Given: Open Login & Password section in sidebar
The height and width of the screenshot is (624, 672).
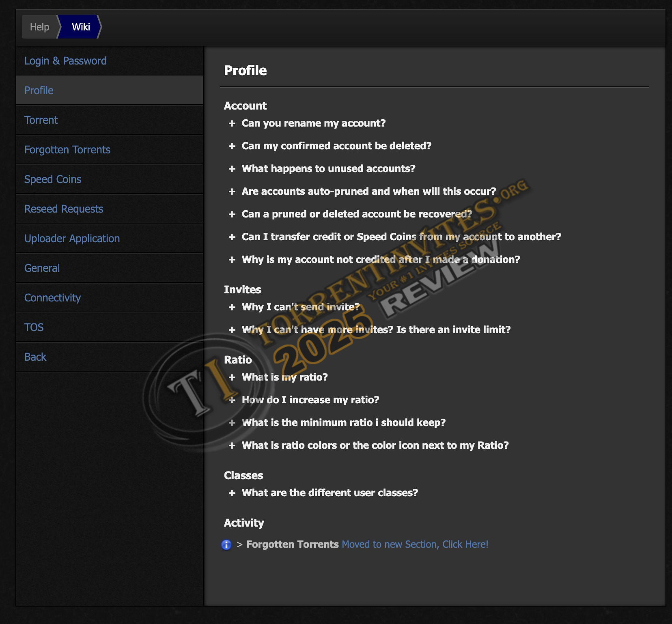Looking at the screenshot, I should pyautogui.click(x=65, y=61).
